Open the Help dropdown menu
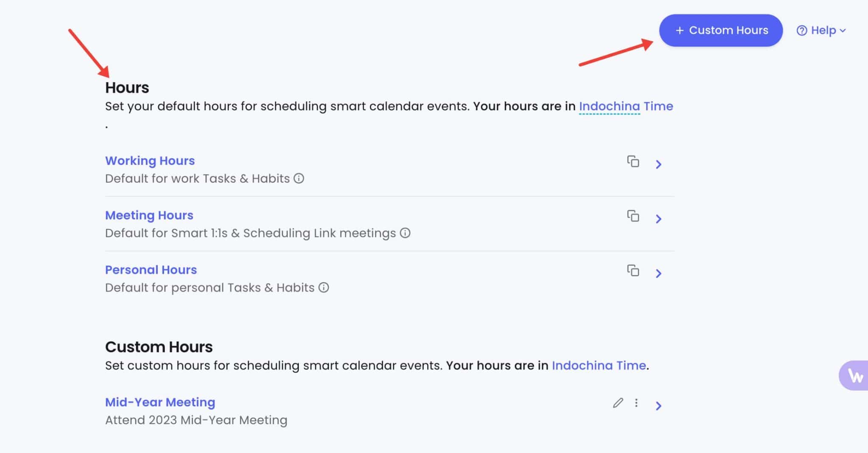The width and height of the screenshot is (868, 453). pyautogui.click(x=821, y=31)
